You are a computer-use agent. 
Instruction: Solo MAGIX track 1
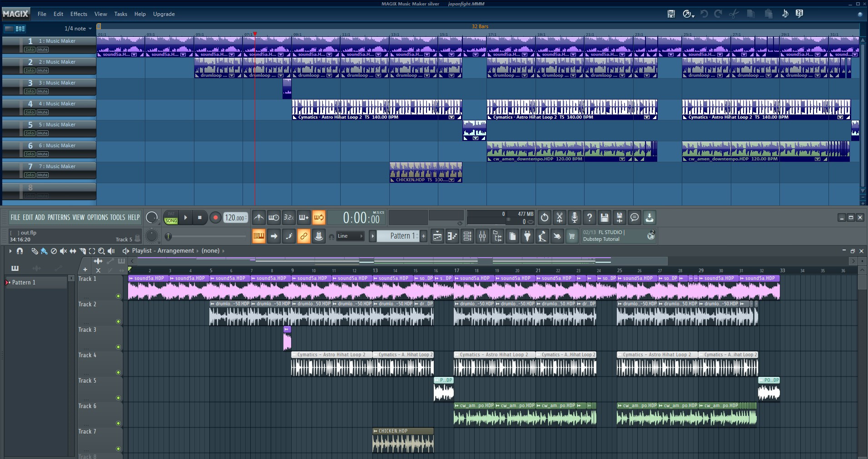[x=30, y=50]
